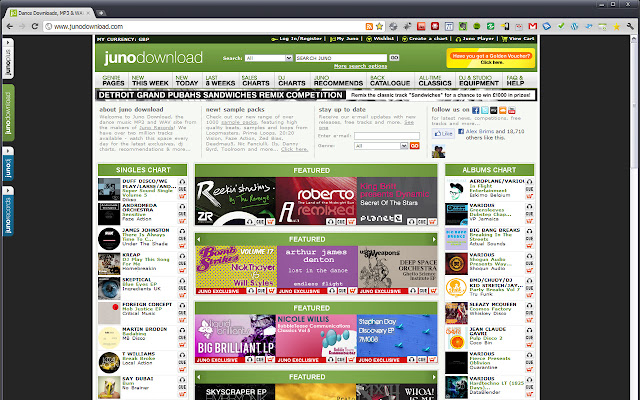
Task: Open Juno Facebook page icon
Action: coord(476,110)
